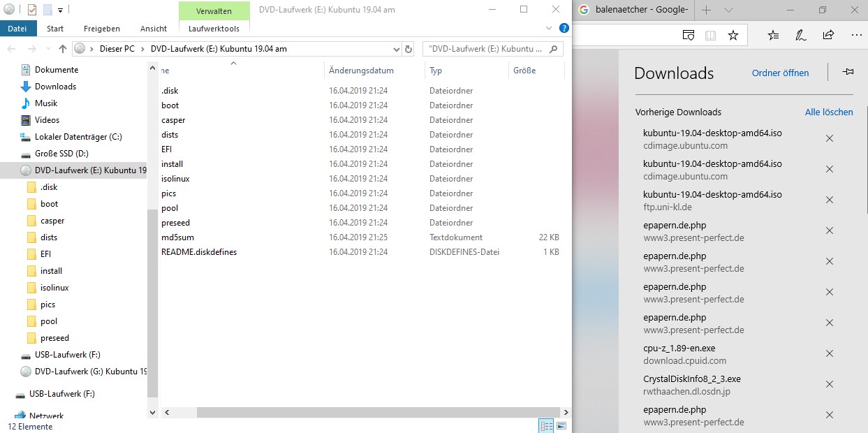Open the Datei menu tab
The height and width of the screenshot is (433, 868).
(17, 29)
